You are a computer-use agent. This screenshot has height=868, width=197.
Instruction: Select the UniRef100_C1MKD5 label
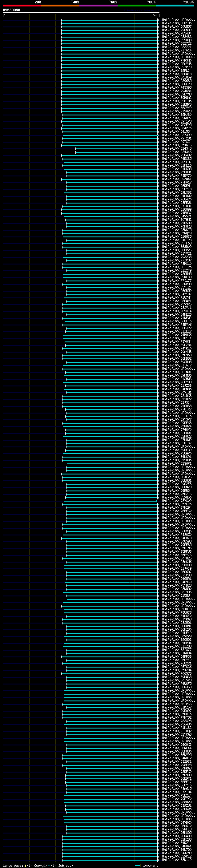[177, 169]
